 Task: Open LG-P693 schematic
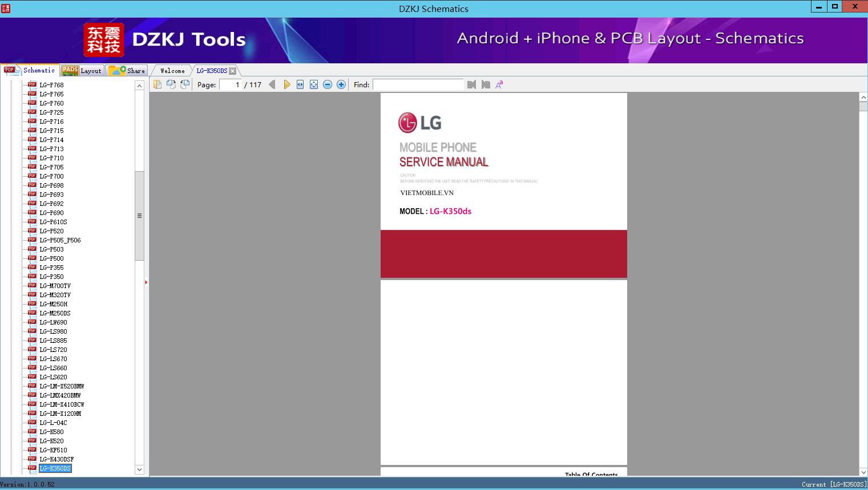tap(51, 195)
